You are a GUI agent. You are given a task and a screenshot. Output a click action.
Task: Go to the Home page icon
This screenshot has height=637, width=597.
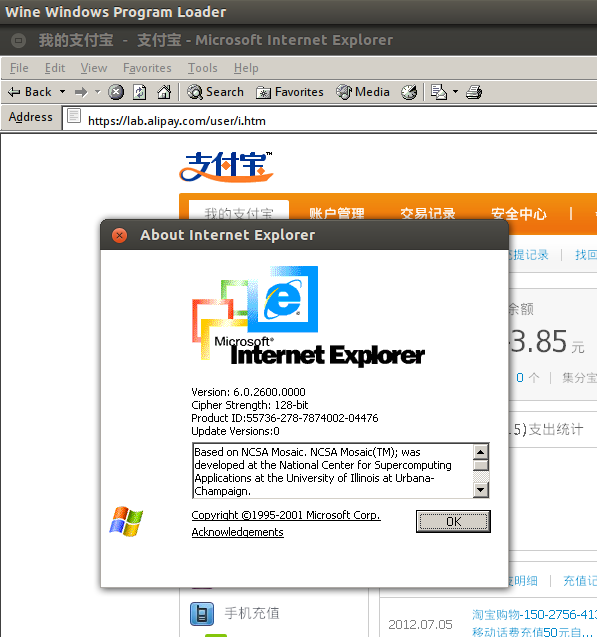[x=164, y=92]
